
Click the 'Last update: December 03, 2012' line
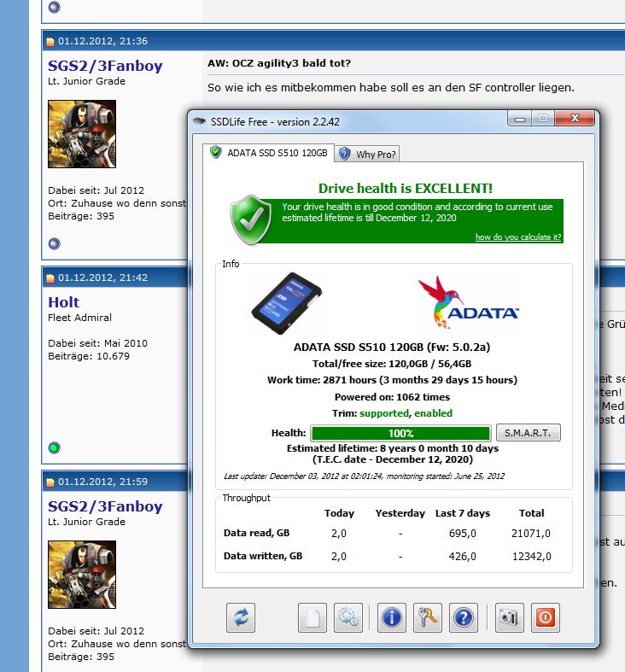point(364,476)
